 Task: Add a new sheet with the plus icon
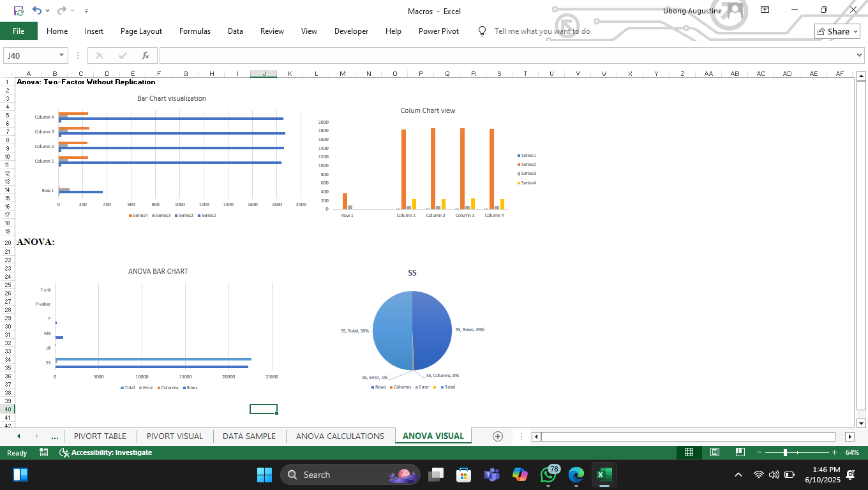(498, 436)
